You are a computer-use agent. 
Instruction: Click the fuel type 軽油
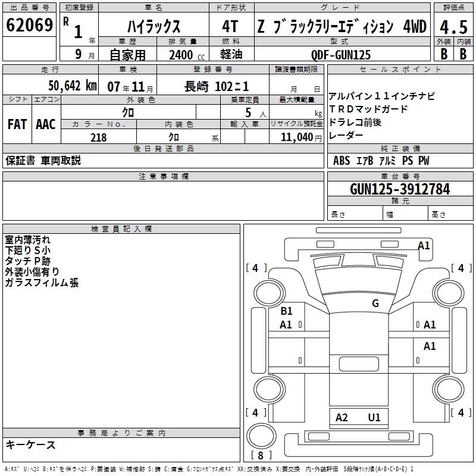click(x=231, y=54)
